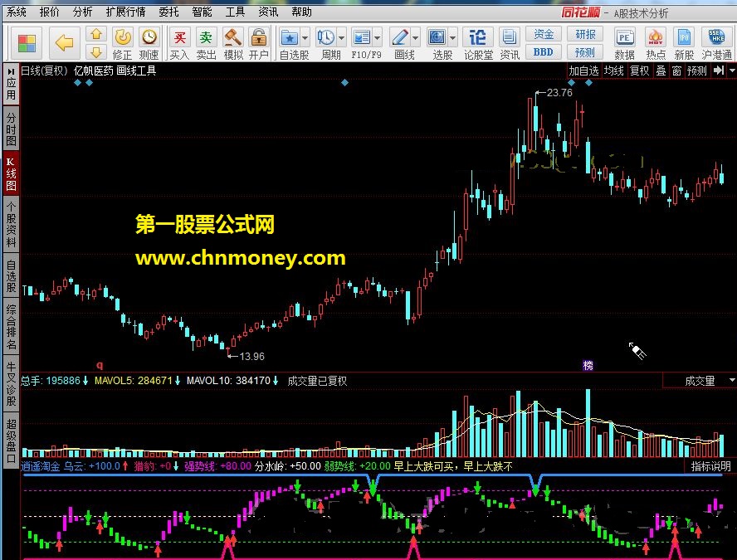Screen dimensions: 737x560
Task: Switch to 分时图 sidebar tab
Action: click(x=11, y=129)
